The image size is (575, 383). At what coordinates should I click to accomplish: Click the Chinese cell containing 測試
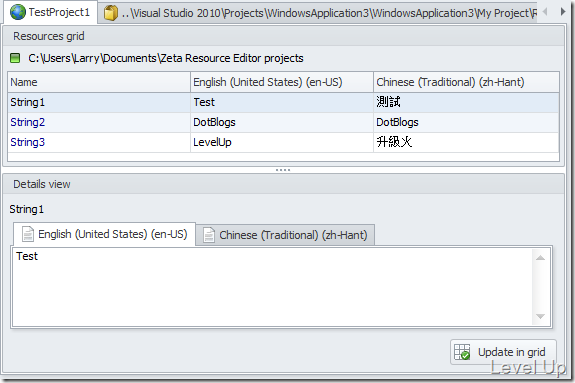[466, 102]
